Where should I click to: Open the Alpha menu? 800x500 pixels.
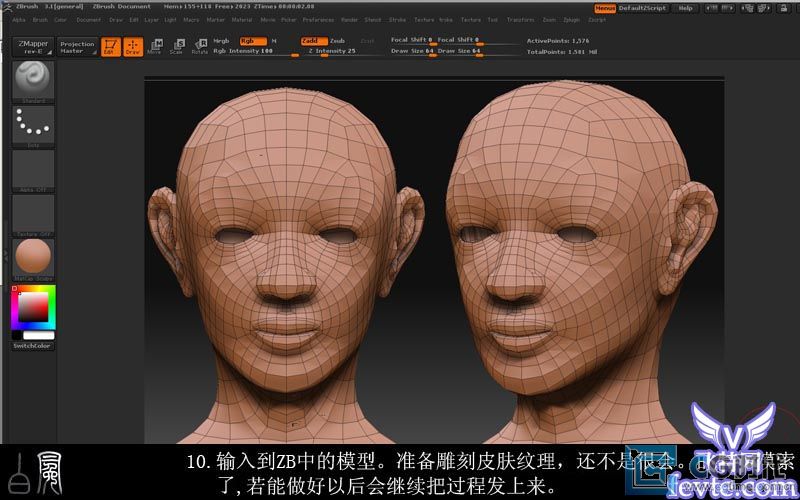19,20
